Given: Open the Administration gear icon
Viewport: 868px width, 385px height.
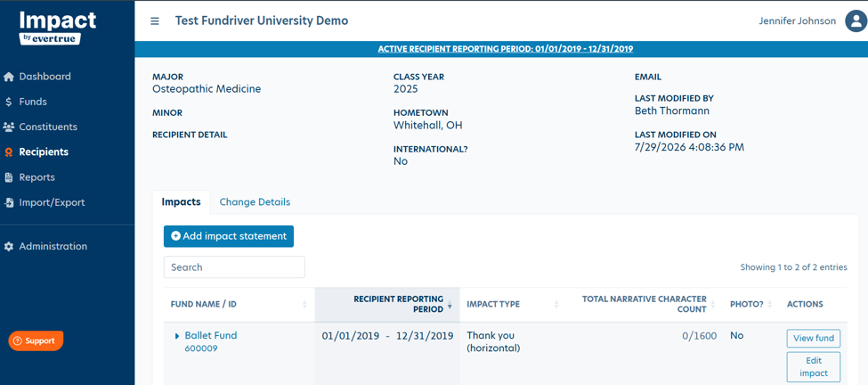Looking at the screenshot, I should coord(8,247).
